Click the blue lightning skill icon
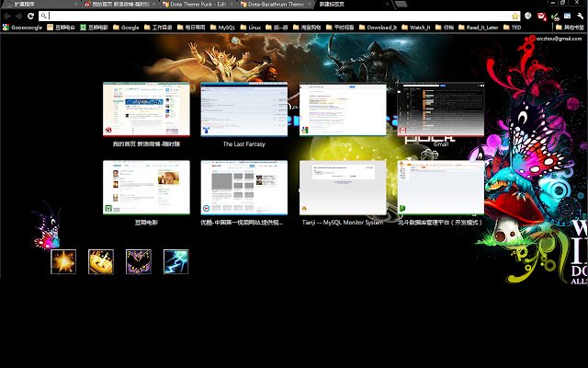The width and height of the screenshot is (588, 368). (175, 261)
